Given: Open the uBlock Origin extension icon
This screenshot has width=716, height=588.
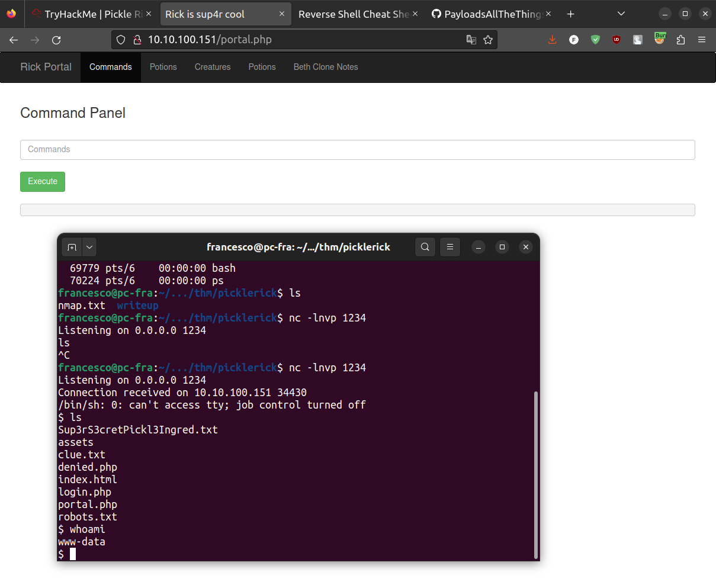Looking at the screenshot, I should pyautogui.click(x=617, y=40).
